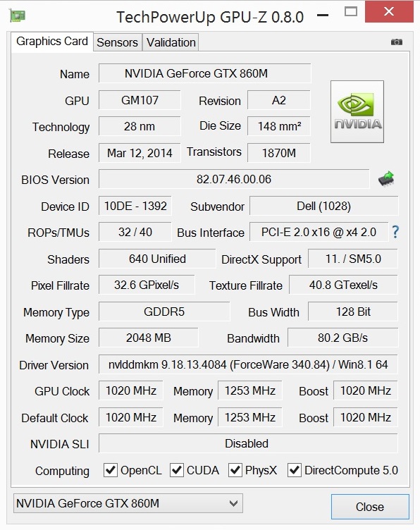Toggle the CUDA checkbox

(177, 470)
